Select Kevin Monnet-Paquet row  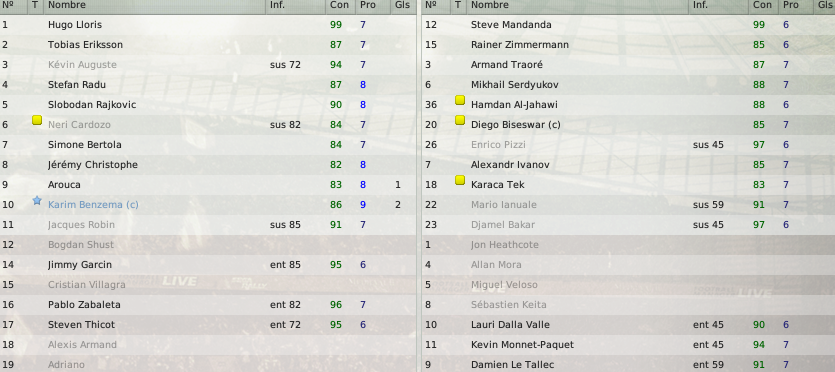(x=628, y=345)
